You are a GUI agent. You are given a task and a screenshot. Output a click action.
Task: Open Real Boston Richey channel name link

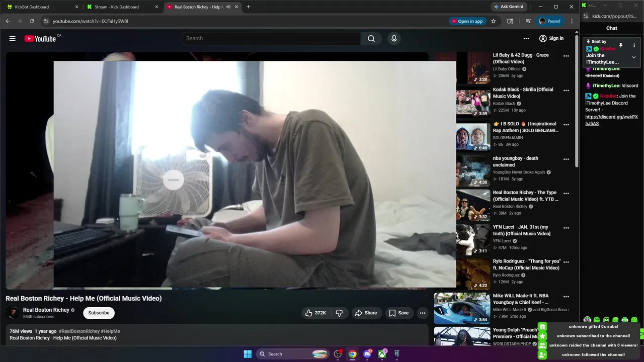pos(46,310)
